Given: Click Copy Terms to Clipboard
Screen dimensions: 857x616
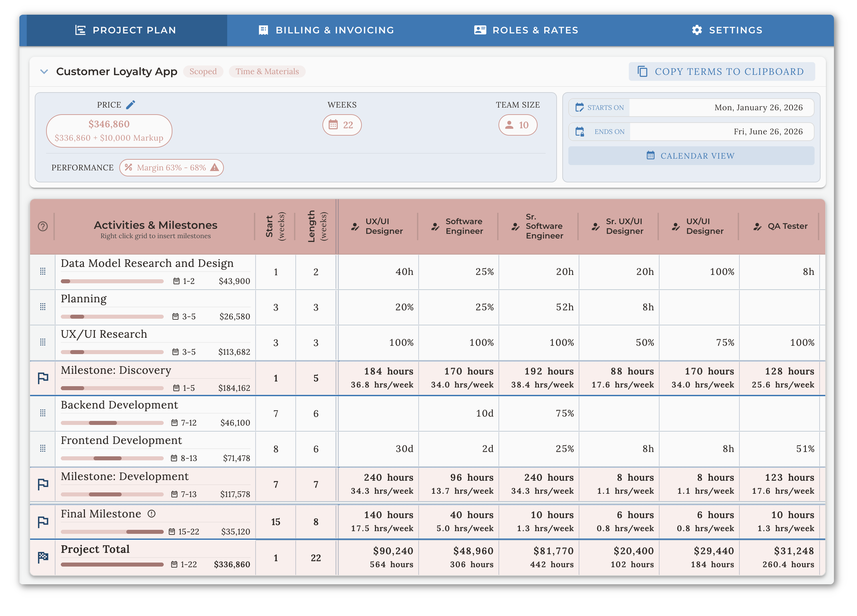Looking at the screenshot, I should coord(721,71).
